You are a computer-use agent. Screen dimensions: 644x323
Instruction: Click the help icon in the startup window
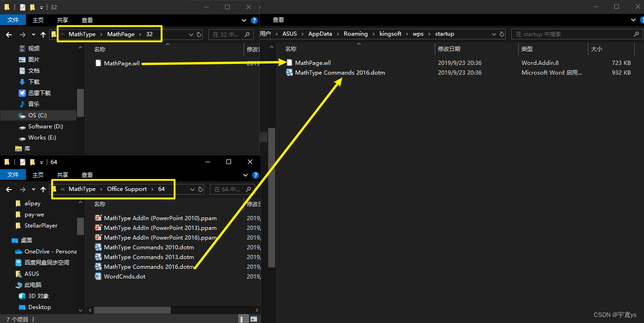point(642,20)
